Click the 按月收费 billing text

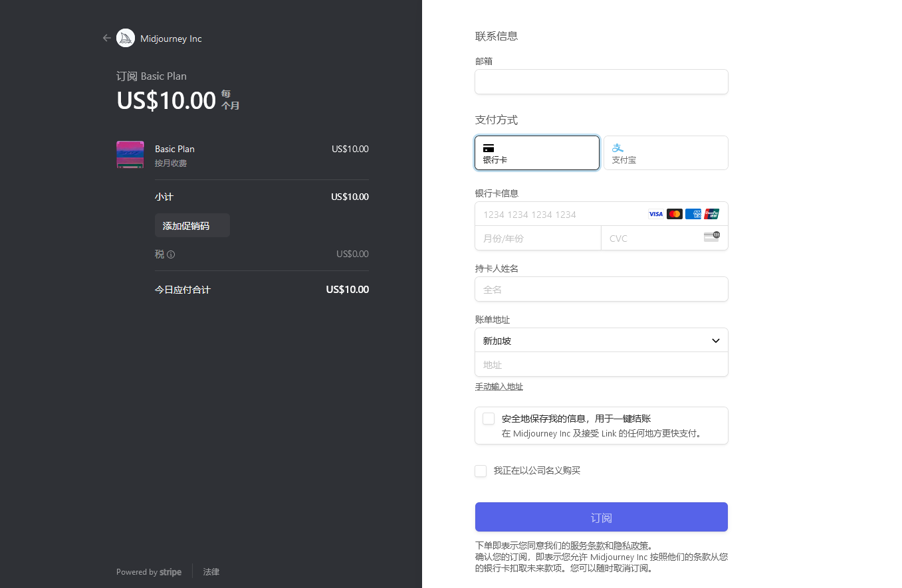coord(171,163)
